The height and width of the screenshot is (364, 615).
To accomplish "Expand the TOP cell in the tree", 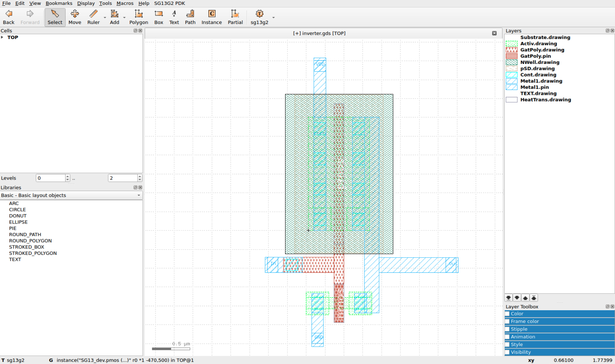I will (2, 37).
